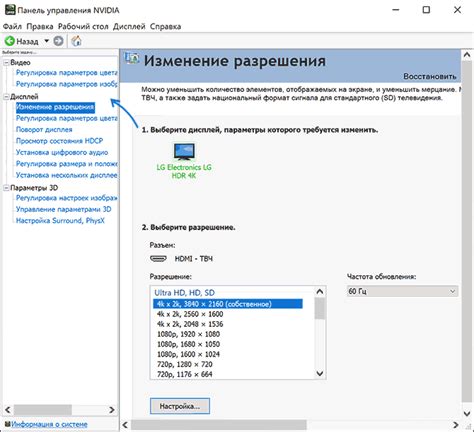The width and height of the screenshot is (474, 432).
Task: Select Изменение разрешения in the tree
Action: coord(55,107)
